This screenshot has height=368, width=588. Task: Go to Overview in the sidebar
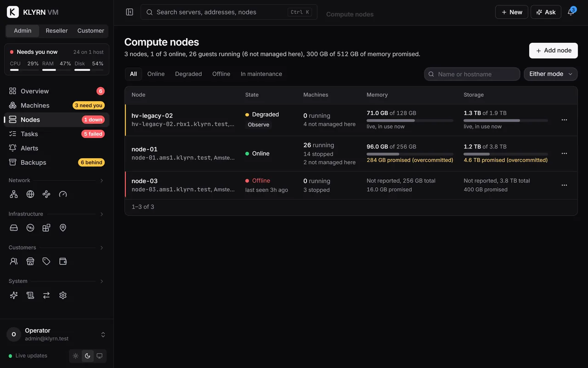point(57,91)
